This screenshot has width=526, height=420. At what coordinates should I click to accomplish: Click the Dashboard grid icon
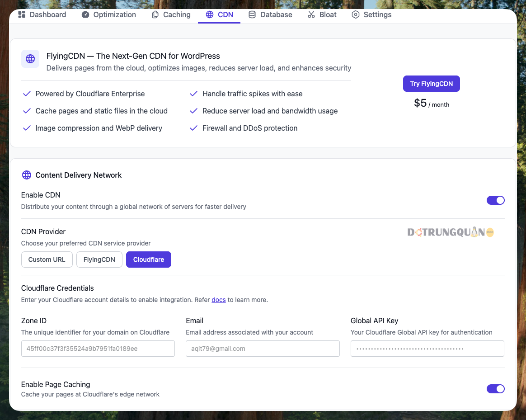tap(22, 14)
